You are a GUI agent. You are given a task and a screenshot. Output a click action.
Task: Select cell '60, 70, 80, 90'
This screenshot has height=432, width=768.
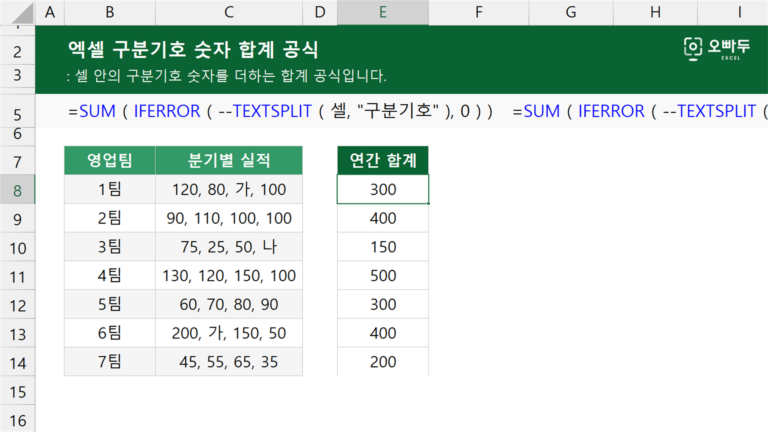click(229, 304)
